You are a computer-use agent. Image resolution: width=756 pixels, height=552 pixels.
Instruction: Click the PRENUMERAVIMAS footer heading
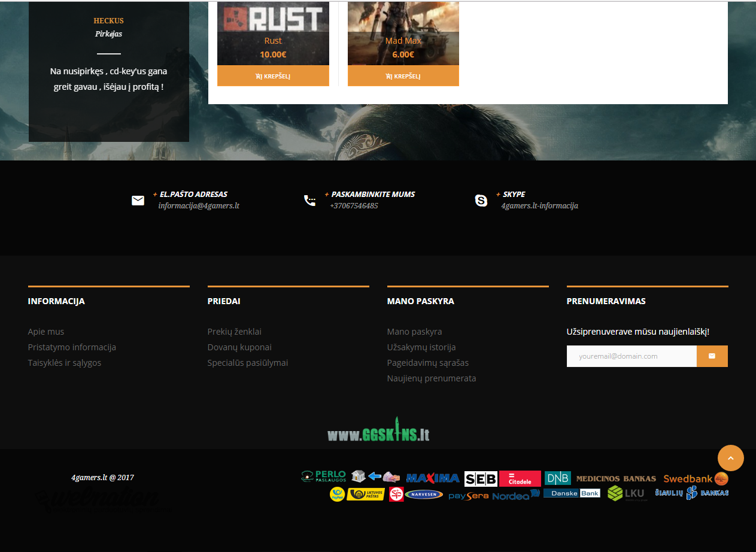point(606,301)
